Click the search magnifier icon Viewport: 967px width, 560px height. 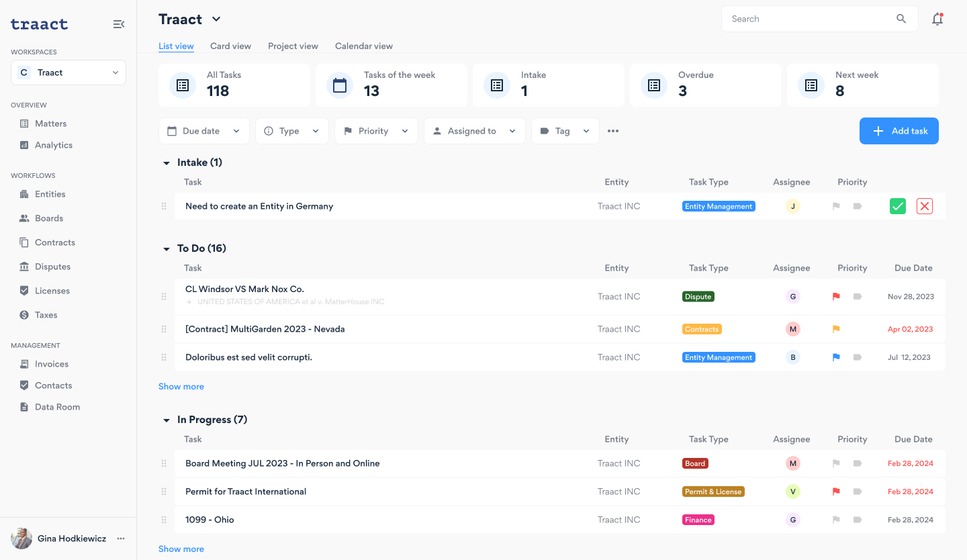pyautogui.click(x=901, y=19)
